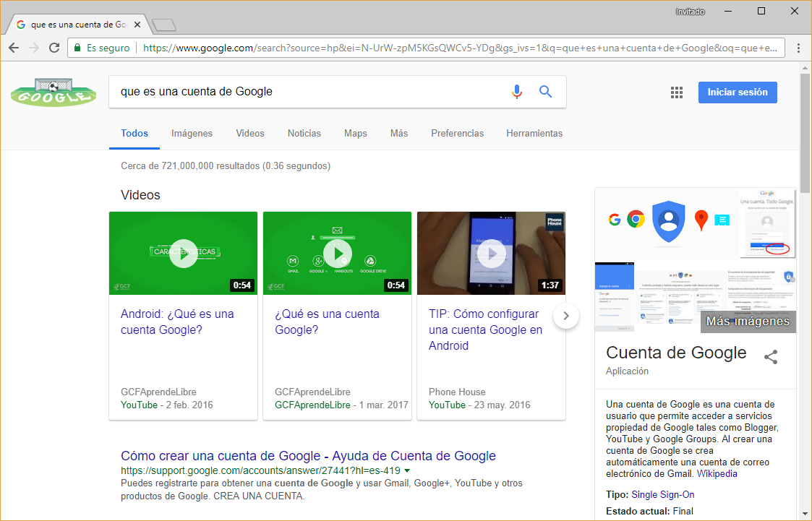Play 'Android: ¿Qué es una cuenta Google?' video
The height and width of the screenshot is (521, 812).
pos(184,253)
